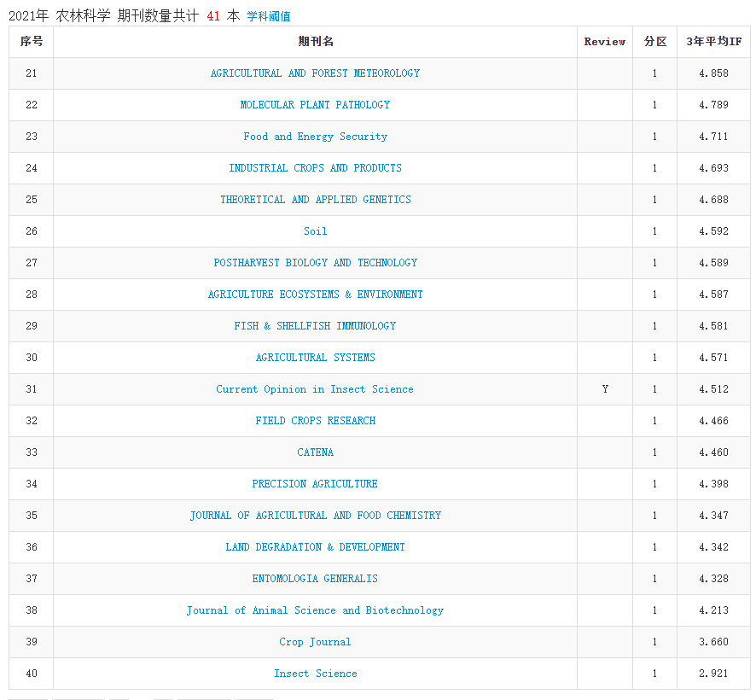Open Current Opinion in Insect Science link

(x=316, y=389)
